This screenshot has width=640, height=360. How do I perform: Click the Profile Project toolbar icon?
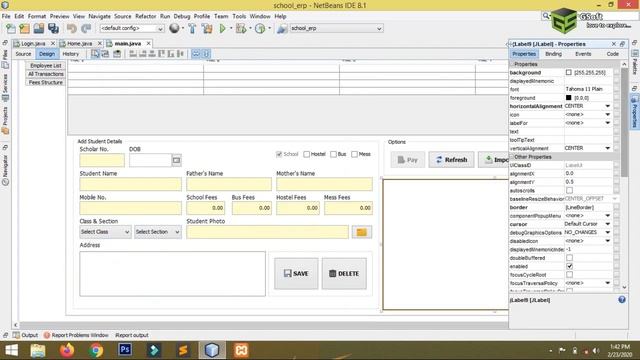[x=260, y=28]
